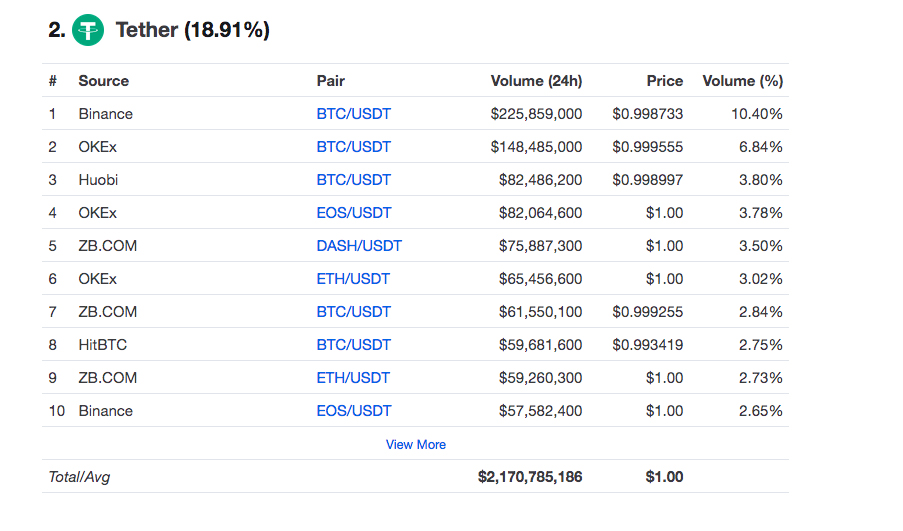The width and height of the screenshot is (903, 531).
Task: Click the Price column header
Action: [x=665, y=81]
